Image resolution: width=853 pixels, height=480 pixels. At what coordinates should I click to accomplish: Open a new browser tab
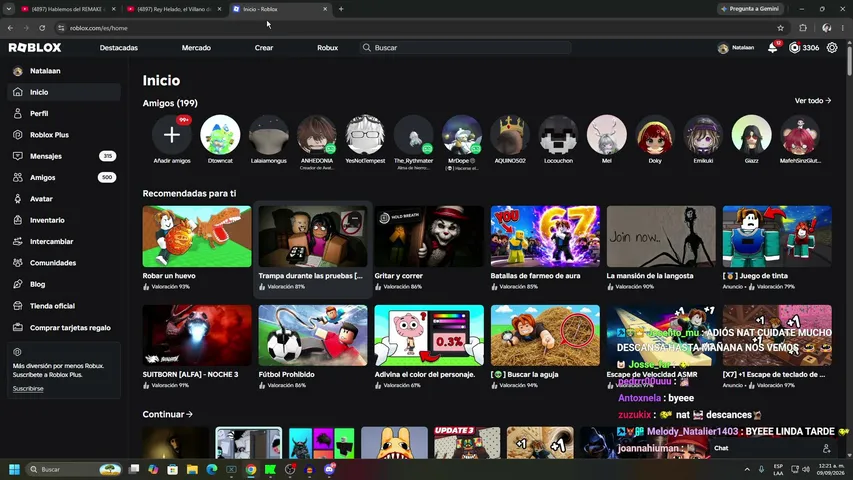[x=341, y=9]
